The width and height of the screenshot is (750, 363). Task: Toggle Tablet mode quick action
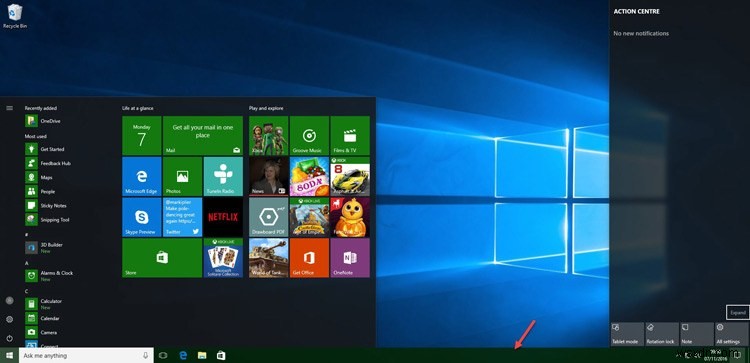(628, 334)
